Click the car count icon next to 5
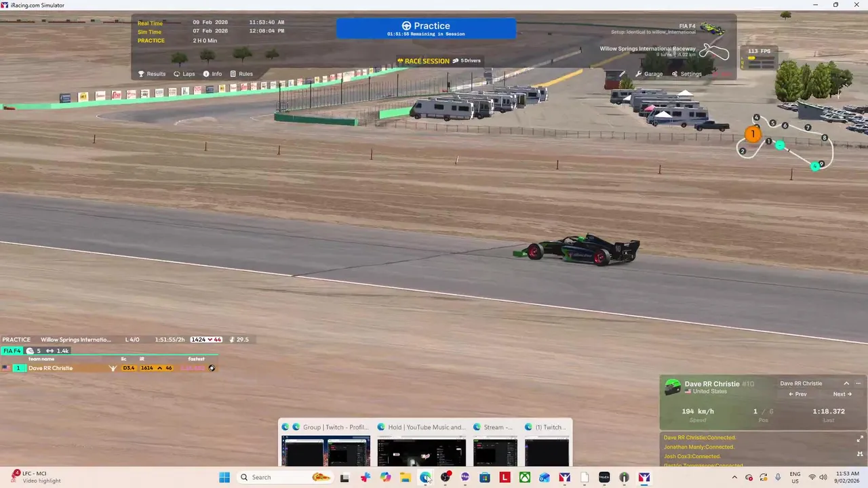Screen dimensions: 868x488 click(30, 351)
